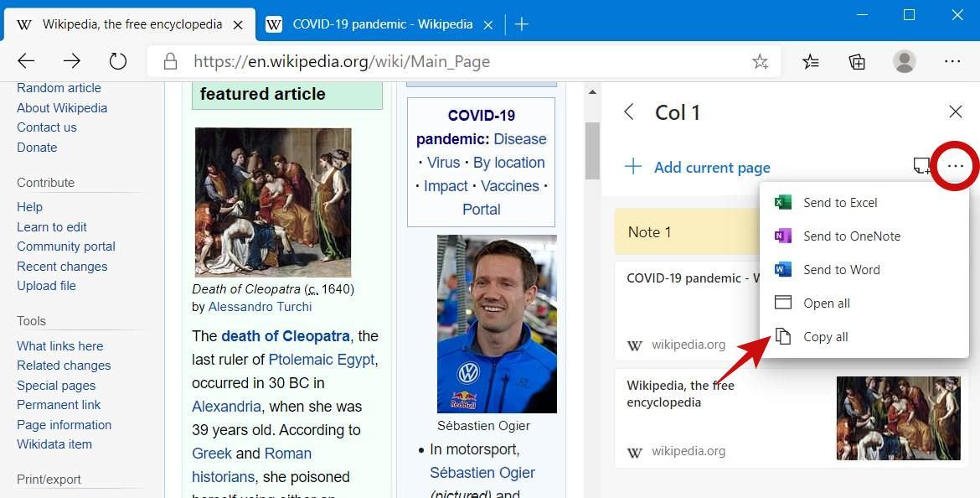Image resolution: width=980 pixels, height=498 pixels.
Task: Open Wikidata item link
Action: 54,444
